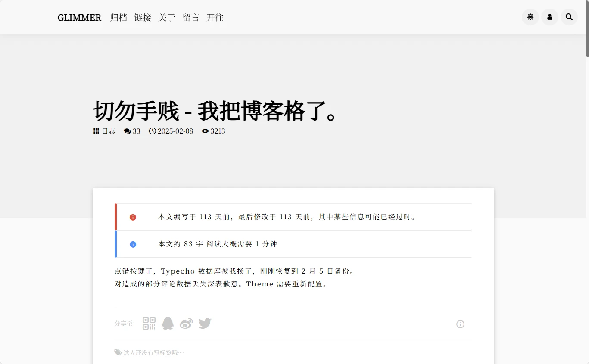Share to Twitter bird icon
Viewport: 589px width, 364px height.
(x=205, y=324)
